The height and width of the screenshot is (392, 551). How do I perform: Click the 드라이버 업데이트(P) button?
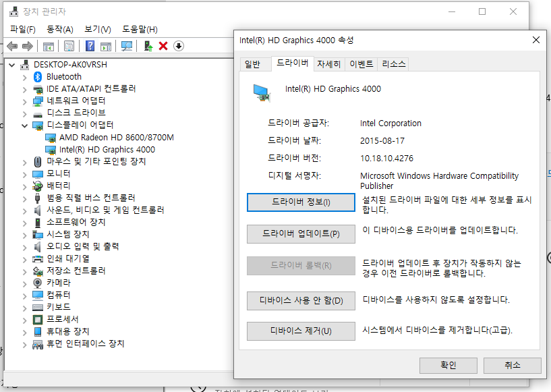coord(301,234)
